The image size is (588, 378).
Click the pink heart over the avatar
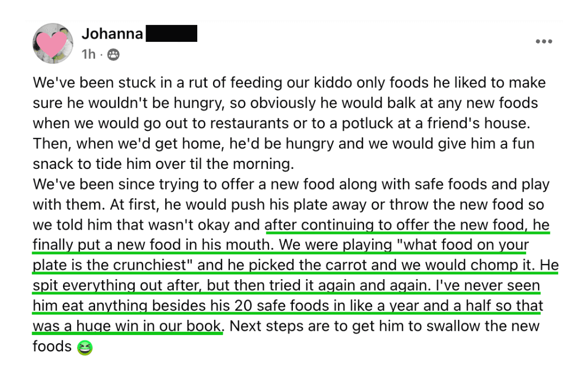pyautogui.click(x=52, y=44)
